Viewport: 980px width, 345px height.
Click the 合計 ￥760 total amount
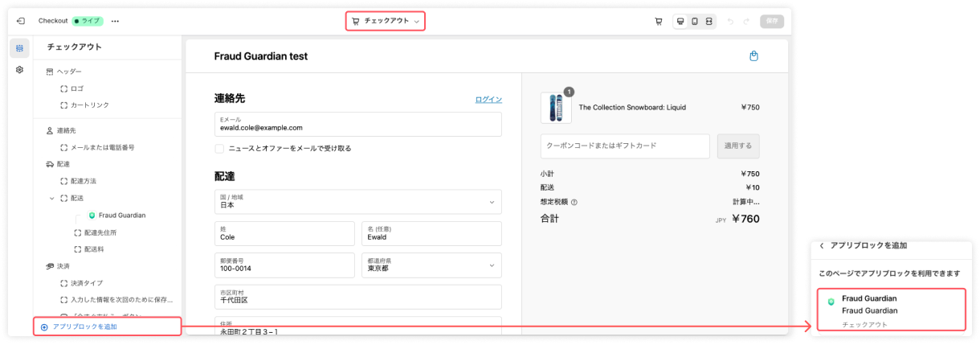point(746,218)
